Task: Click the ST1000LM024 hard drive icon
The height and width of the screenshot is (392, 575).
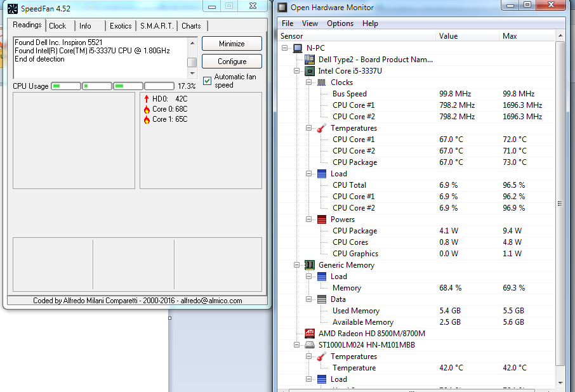Action: [x=310, y=344]
